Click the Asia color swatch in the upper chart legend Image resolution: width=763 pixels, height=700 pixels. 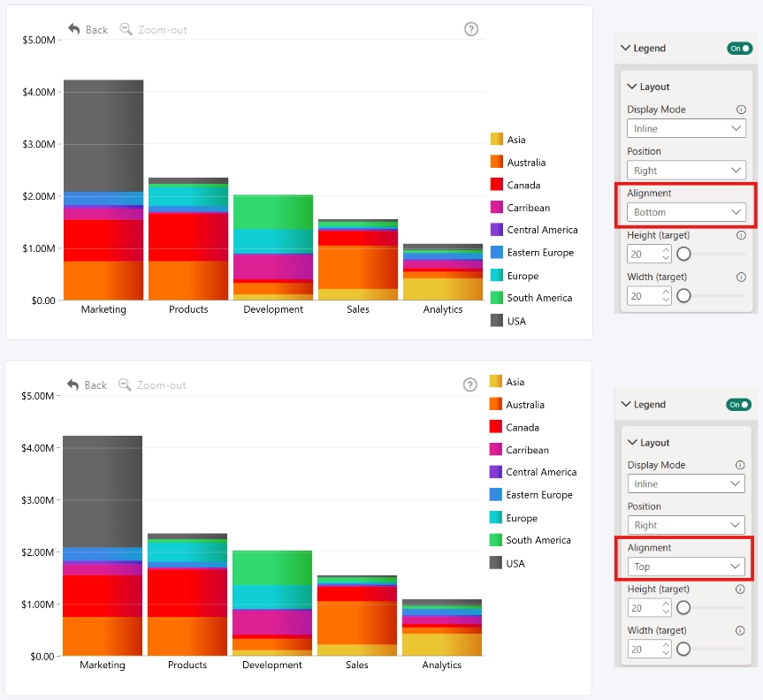click(x=496, y=139)
